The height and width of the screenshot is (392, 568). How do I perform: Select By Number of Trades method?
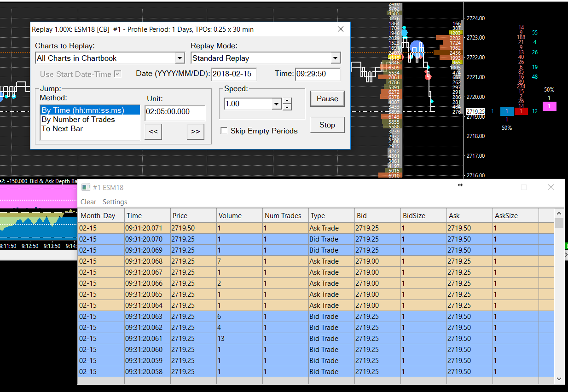tap(78, 120)
